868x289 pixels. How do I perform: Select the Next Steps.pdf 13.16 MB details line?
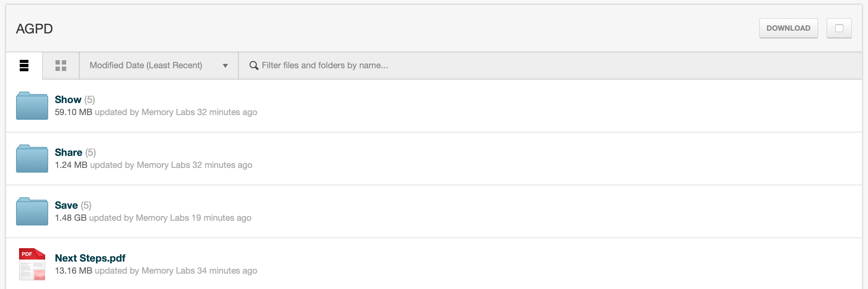click(x=156, y=271)
